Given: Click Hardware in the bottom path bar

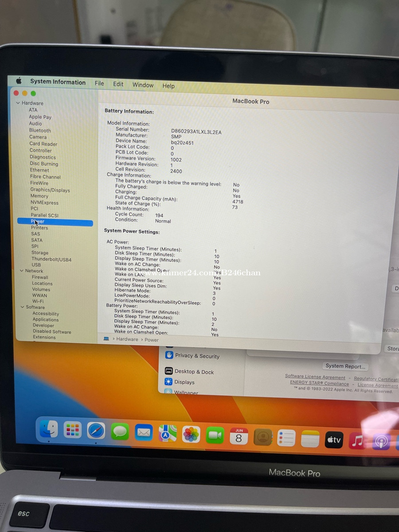Looking at the screenshot, I should (127, 339).
